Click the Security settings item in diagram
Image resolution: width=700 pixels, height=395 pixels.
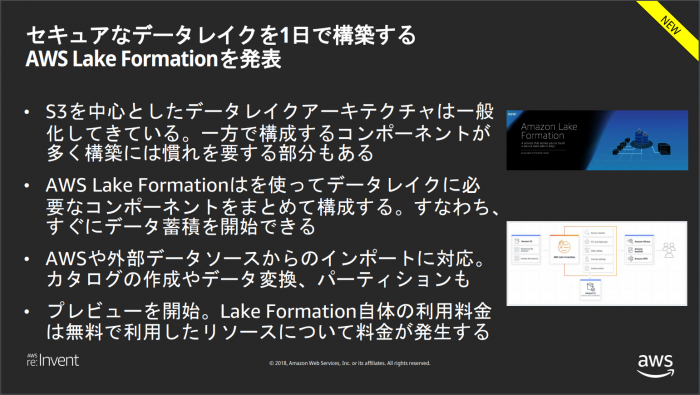pyautogui.click(x=598, y=259)
